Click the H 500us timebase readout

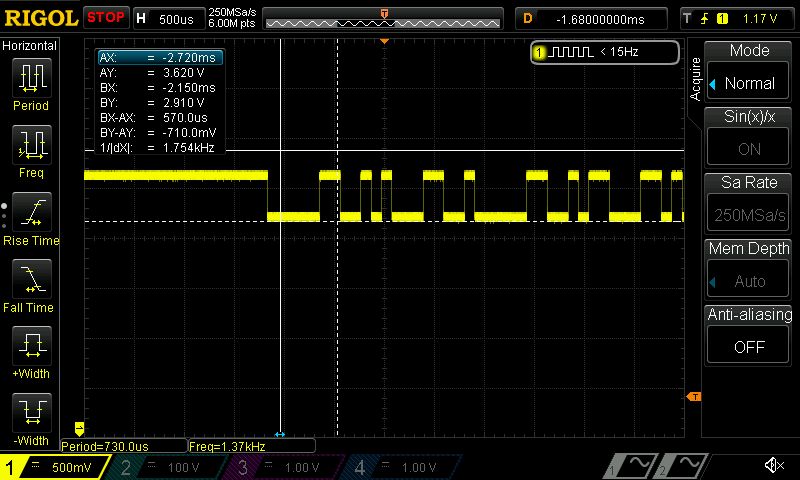coord(169,19)
